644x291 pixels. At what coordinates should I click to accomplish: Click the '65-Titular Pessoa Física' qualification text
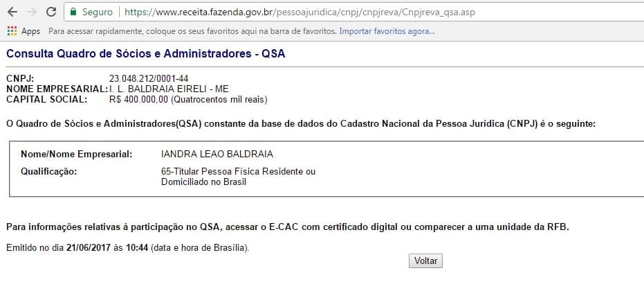(x=237, y=171)
